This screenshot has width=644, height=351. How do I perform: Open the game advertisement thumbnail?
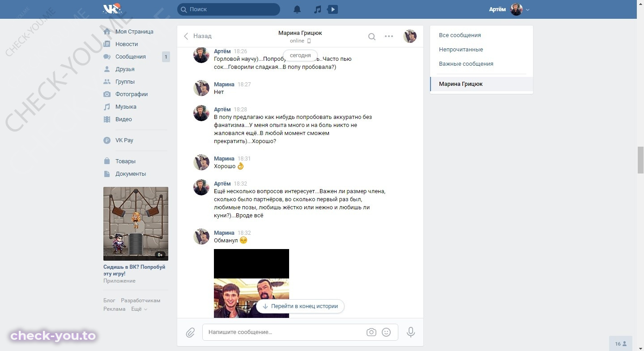coord(136,224)
